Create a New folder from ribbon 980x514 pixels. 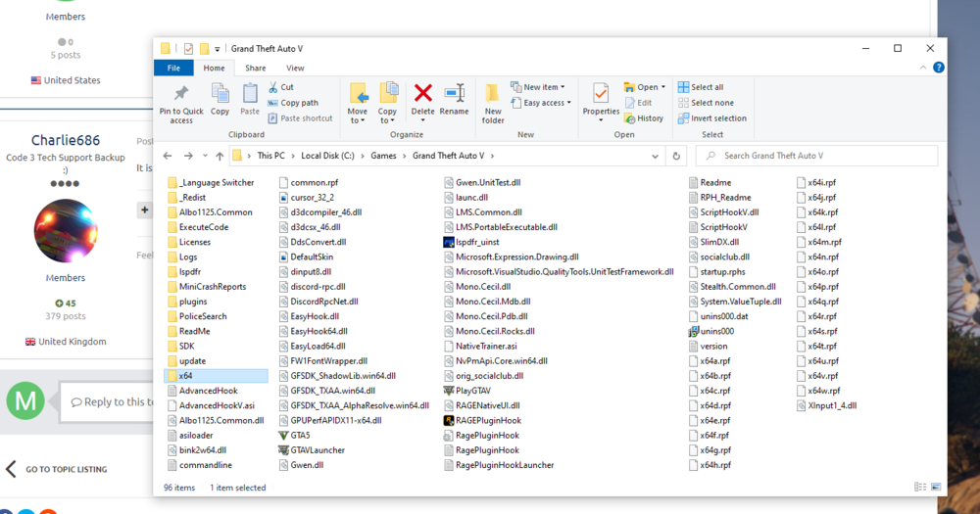click(493, 103)
